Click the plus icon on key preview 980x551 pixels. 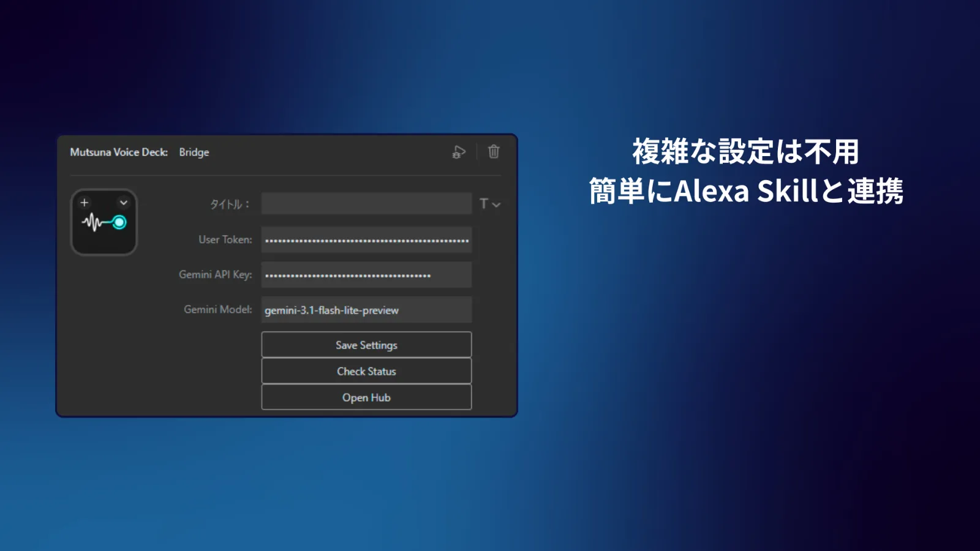pos(85,203)
